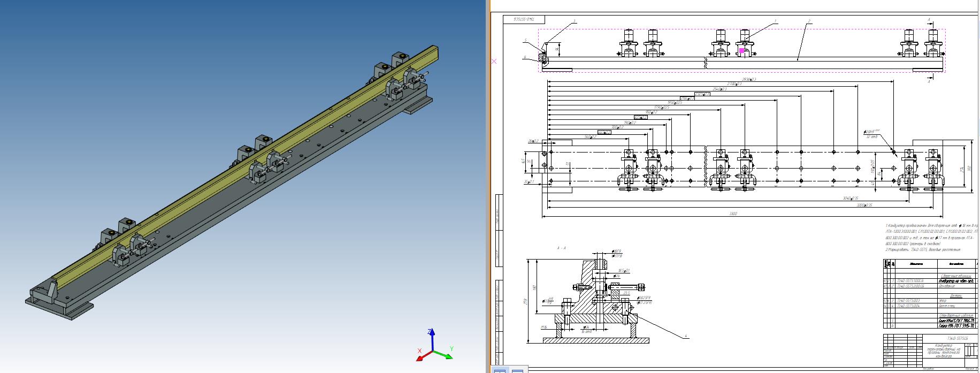
Task: Select the 'Основание' name cell
Action: tap(956, 286)
